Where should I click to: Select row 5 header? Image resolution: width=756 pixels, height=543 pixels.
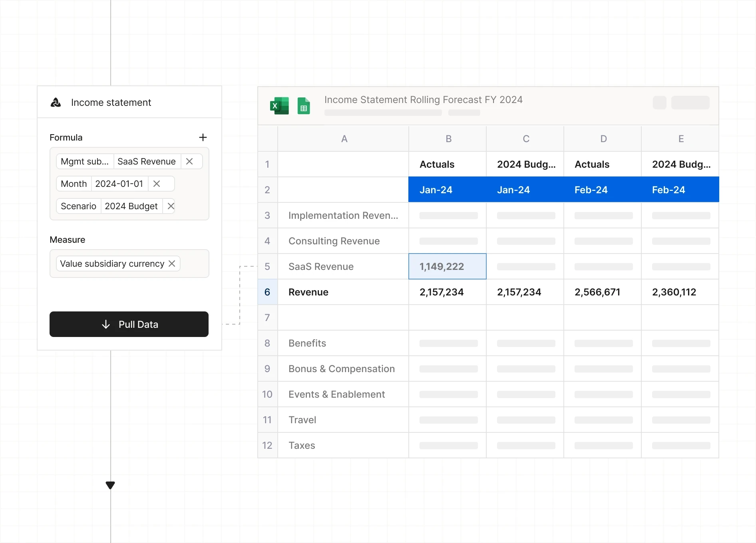tap(267, 266)
